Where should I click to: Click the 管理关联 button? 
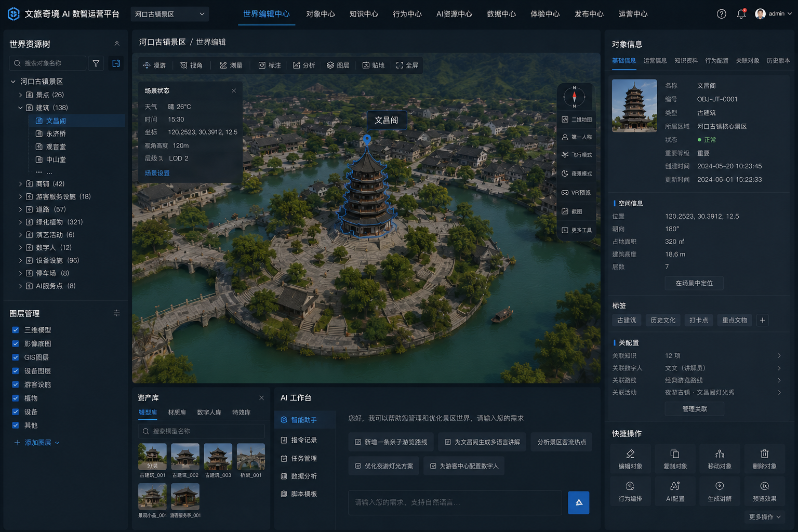point(695,409)
